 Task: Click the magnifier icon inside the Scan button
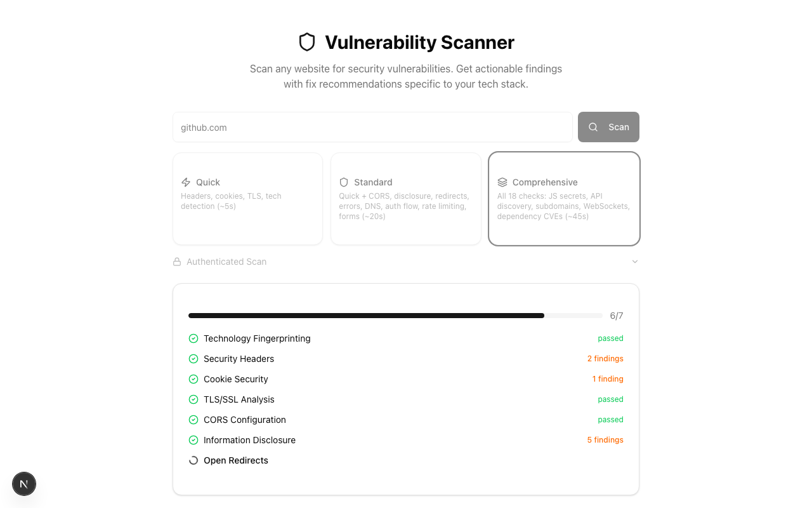coord(593,127)
